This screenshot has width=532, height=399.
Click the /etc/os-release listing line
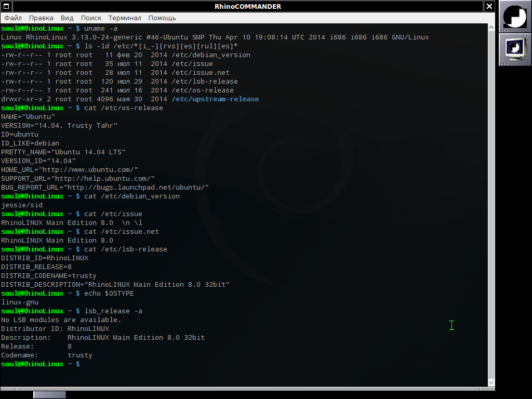click(117, 90)
